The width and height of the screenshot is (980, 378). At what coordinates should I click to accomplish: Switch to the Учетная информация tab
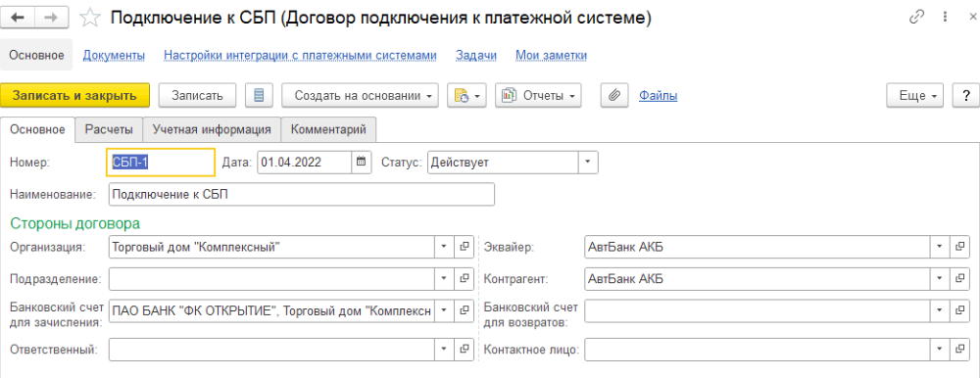point(212,129)
